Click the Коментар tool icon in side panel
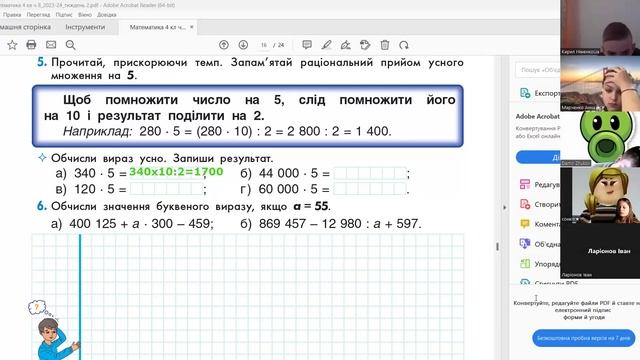This screenshot has height=360, width=640. pos(525,224)
